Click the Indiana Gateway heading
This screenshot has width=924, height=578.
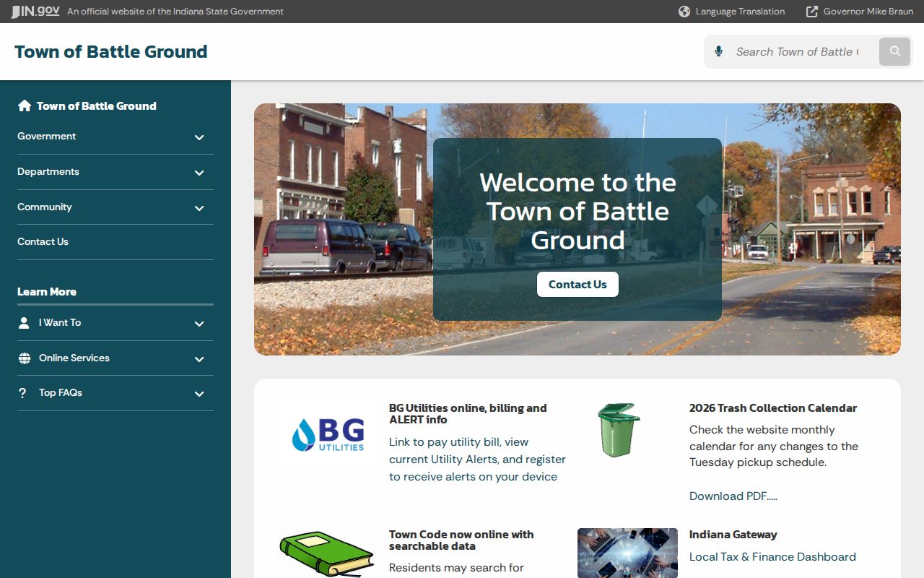pos(733,534)
